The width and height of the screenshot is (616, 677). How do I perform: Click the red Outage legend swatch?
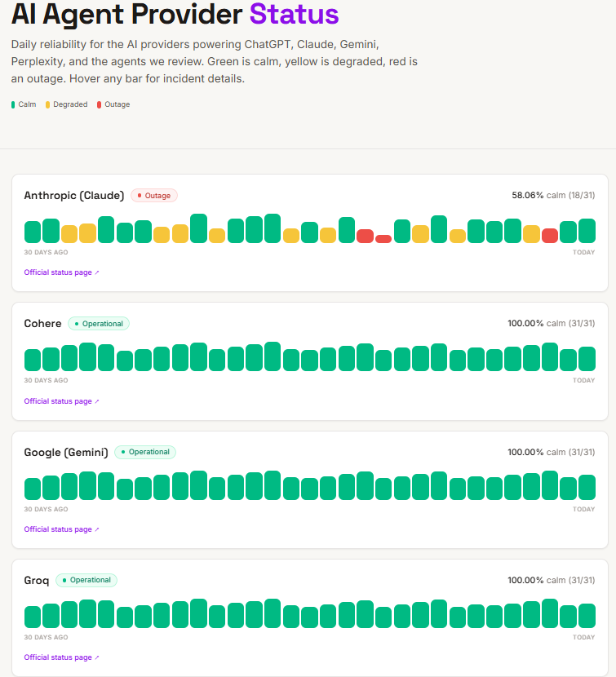[x=99, y=104]
